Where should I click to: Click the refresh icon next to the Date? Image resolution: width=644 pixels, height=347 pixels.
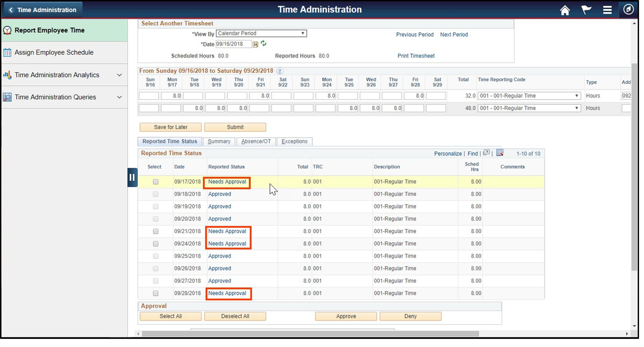(x=263, y=44)
